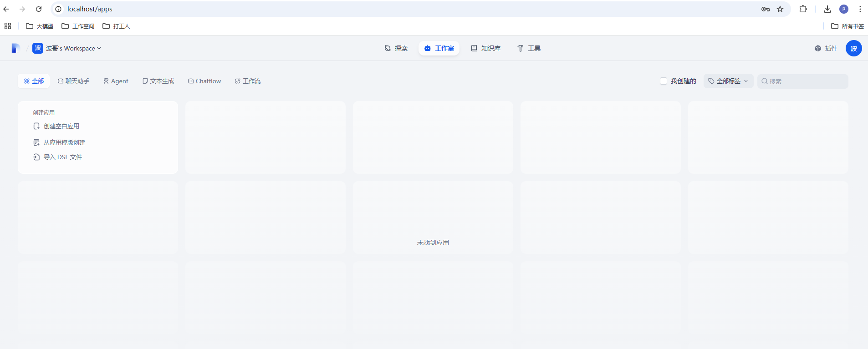This screenshot has height=349, width=868.
Task: Open the 大模型 bookmark folder
Action: [x=40, y=26]
